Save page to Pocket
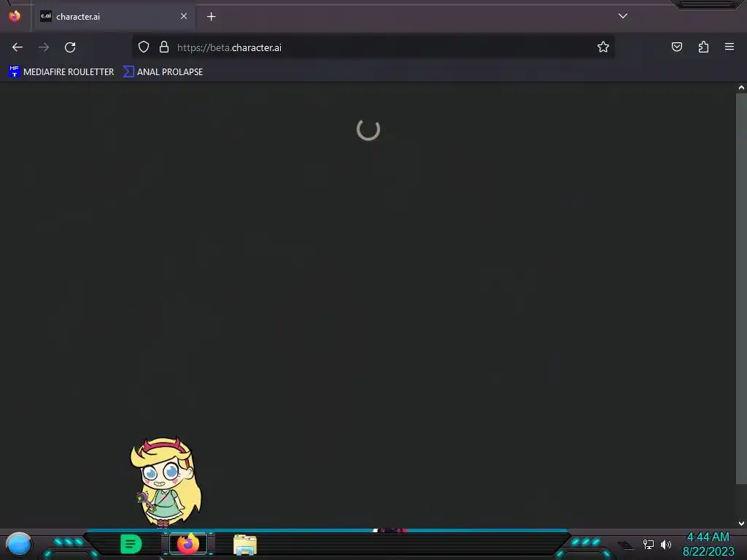The width and height of the screenshot is (747, 560). pos(677,47)
